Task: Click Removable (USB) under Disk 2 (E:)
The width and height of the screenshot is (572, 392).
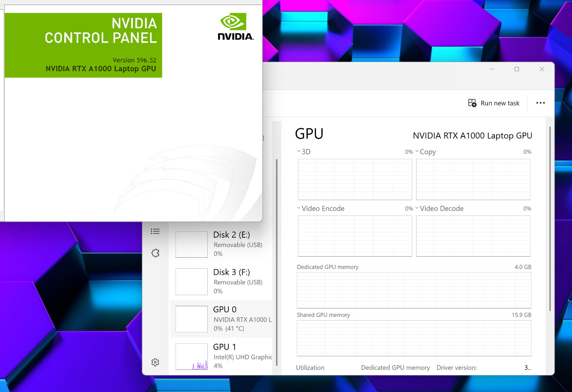Action: tap(238, 245)
